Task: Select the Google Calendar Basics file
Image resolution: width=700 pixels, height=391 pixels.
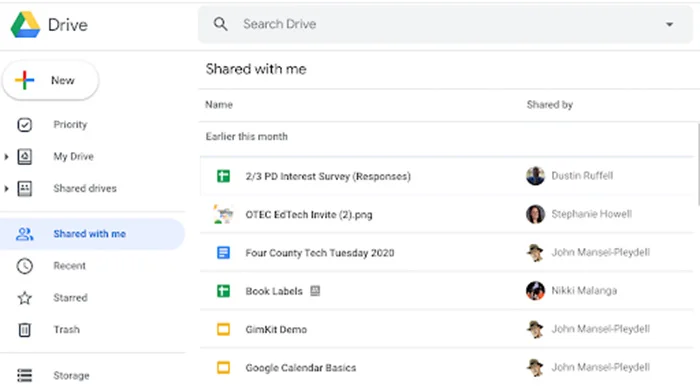Action: (300, 368)
